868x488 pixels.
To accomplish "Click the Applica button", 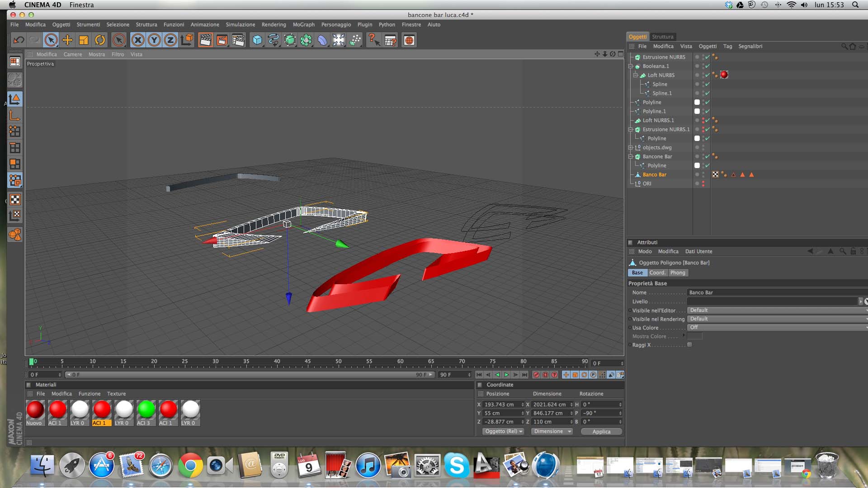I will click(601, 432).
